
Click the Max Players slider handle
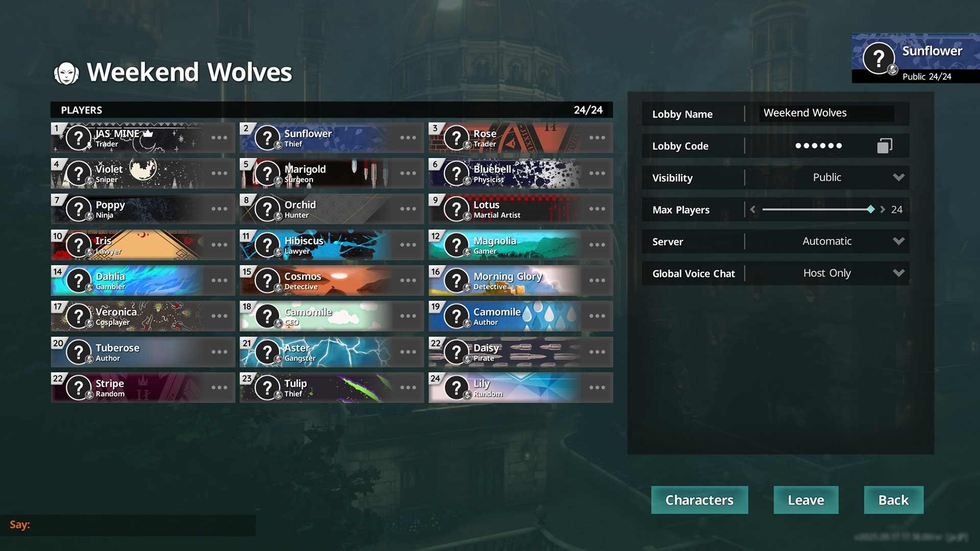[x=871, y=209]
